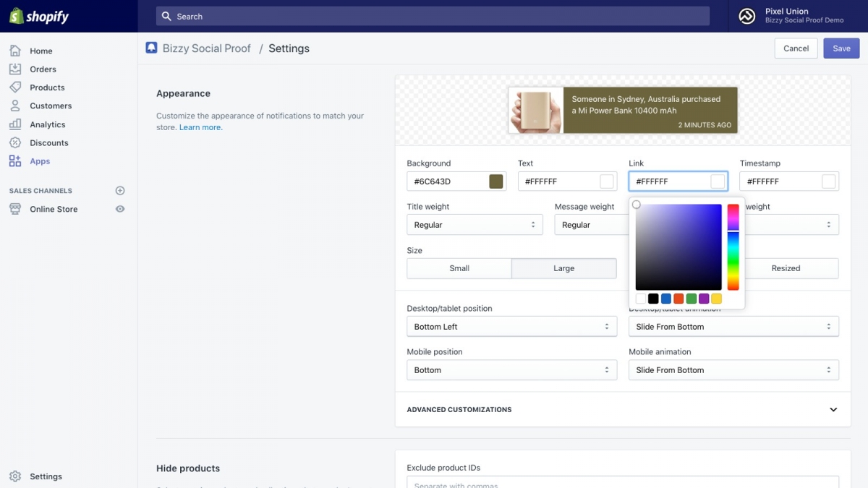This screenshot has height=488, width=868.
Task: Click the Bizzy Social Proof app icon
Action: tap(151, 48)
